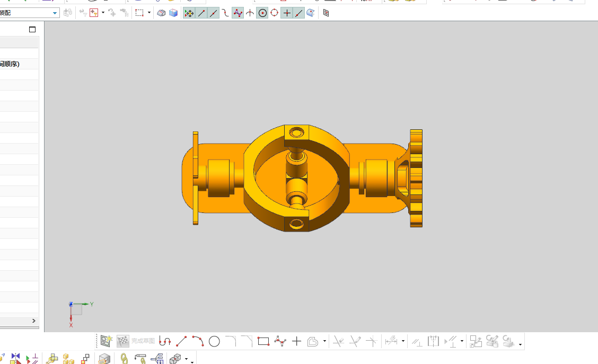Image resolution: width=598 pixels, height=364 pixels.
Task: Click the Display Sketch Constraints icon
Action: [x=451, y=341]
